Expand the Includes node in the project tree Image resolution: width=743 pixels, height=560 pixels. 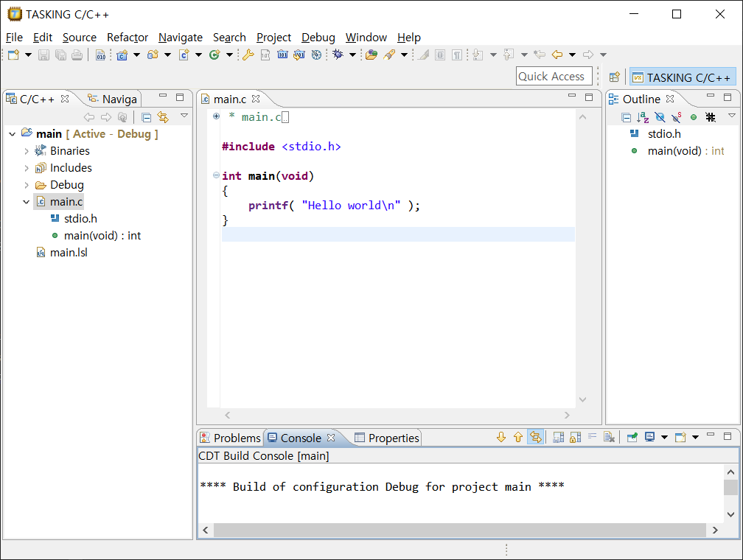27,168
